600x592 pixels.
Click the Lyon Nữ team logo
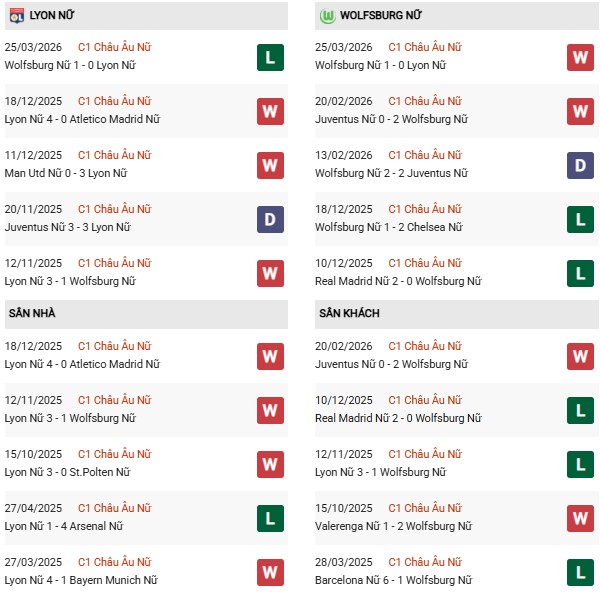pyautogui.click(x=15, y=16)
